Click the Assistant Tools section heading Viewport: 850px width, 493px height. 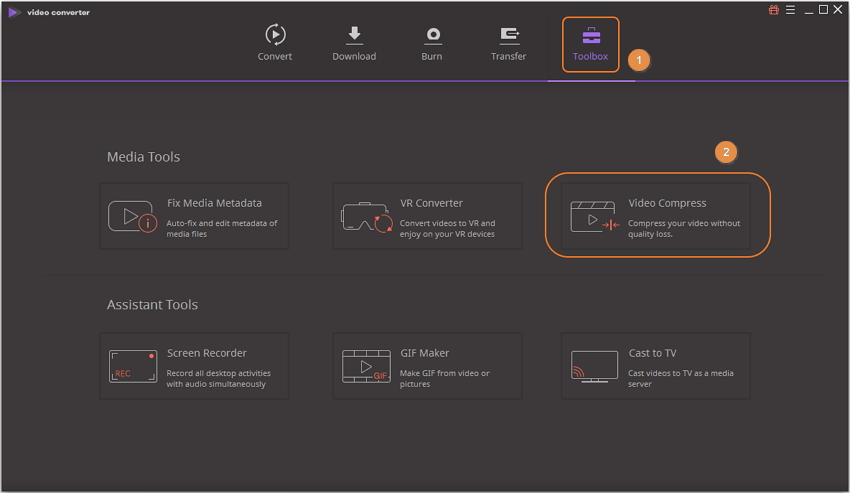[152, 305]
